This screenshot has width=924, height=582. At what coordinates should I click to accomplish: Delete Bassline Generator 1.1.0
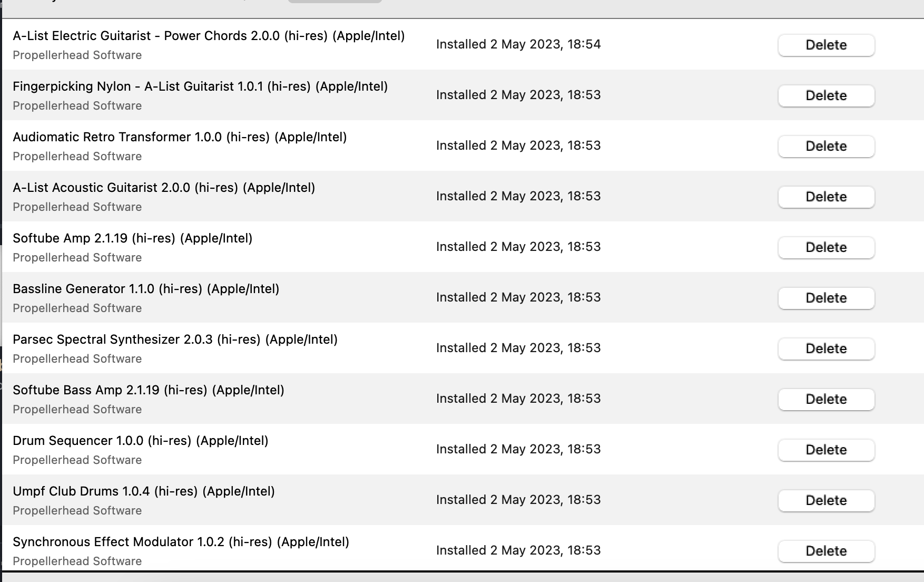pyautogui.click(x=826, y=298)
